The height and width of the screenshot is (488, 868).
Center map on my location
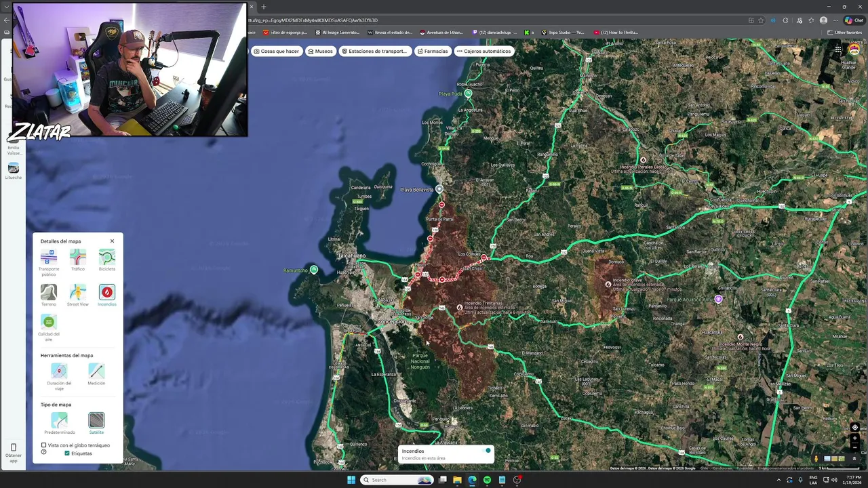tap(854, 428)
